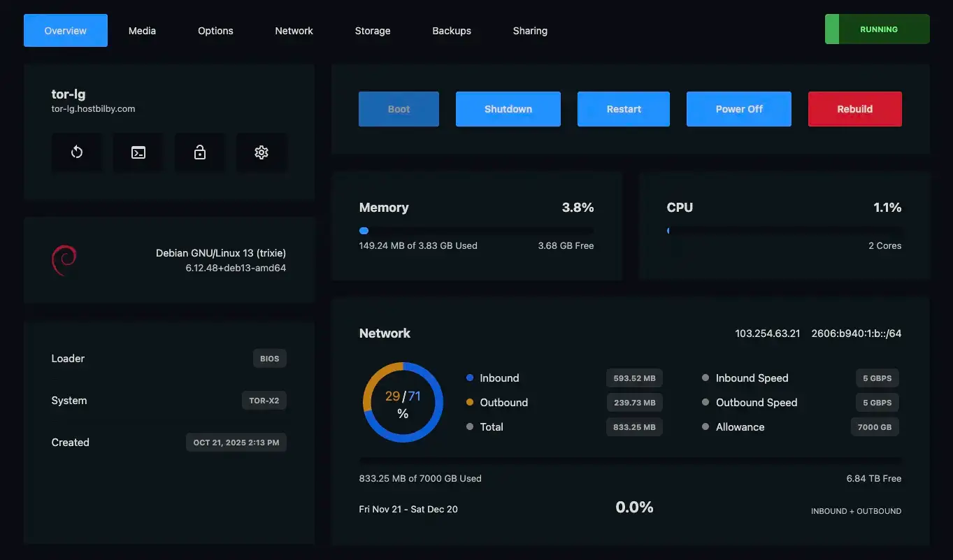Restart the server with Restart button
Viewport: 953px width, 560px height.
tap(624, 109)
